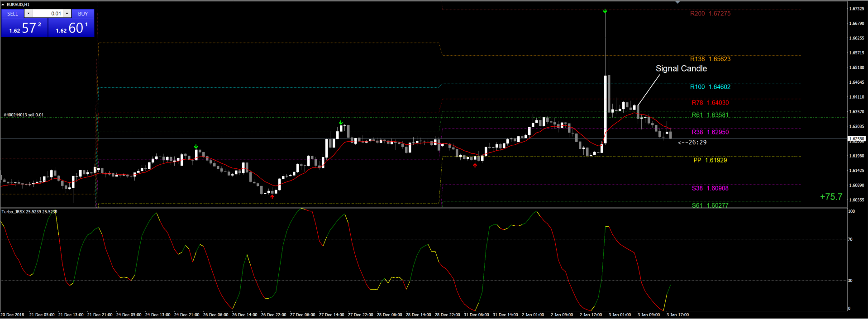Click the 3 Jan 17:00 time axis label
Image resolution: width=868 pixels, height=319 pixels.
677,314
